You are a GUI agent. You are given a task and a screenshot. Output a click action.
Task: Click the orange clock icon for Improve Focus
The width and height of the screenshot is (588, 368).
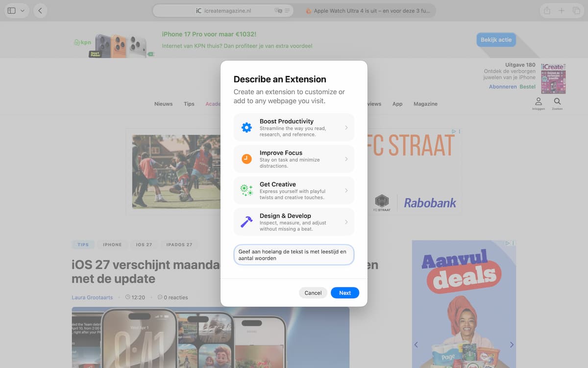(246, 159)
